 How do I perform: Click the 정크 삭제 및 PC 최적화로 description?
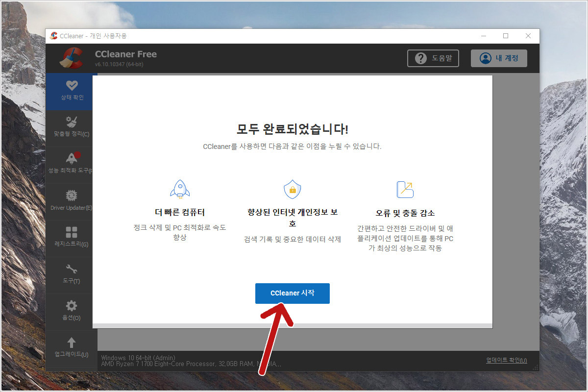(180, 233)
